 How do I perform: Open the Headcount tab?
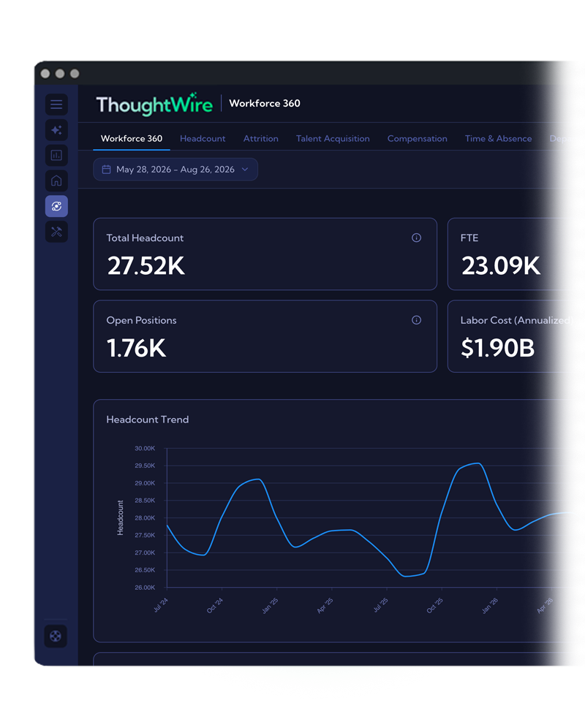203,138
